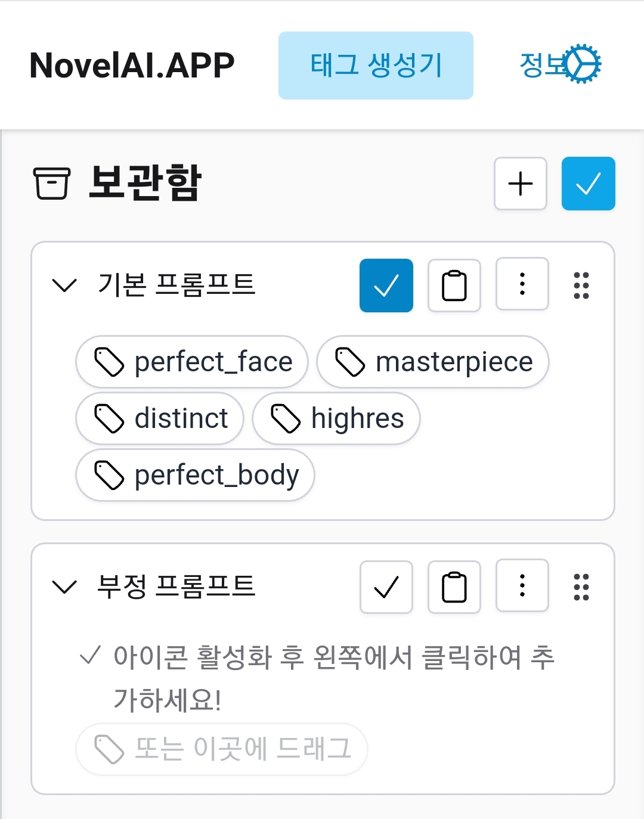Click the 아이콘 활성화 후 hint text
Viewport: 644px width, 819px height.
(x=334, y=678)
